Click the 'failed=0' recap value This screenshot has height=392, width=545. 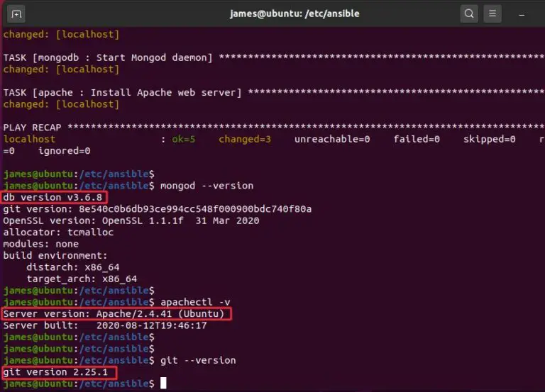pyautogui.click(x=417, y=139)
